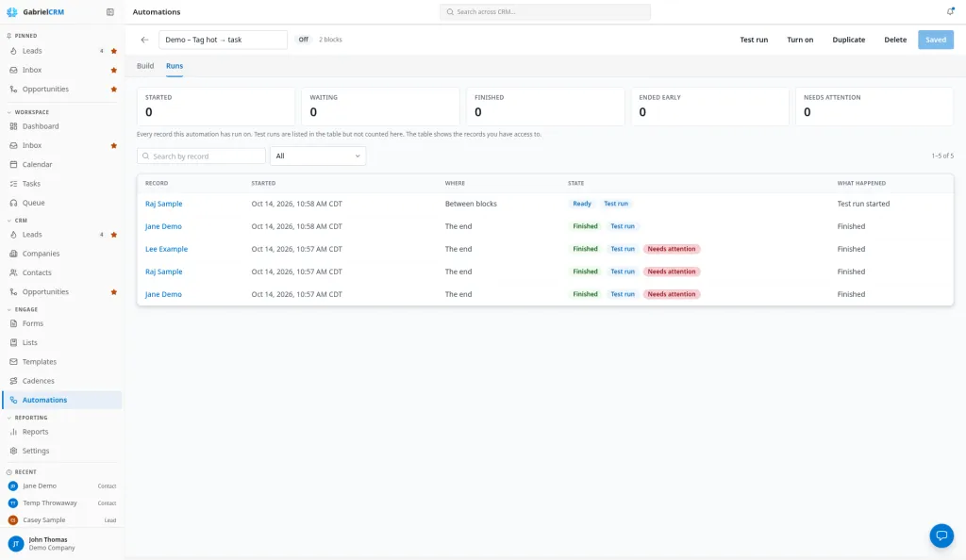Click the Started stat card
Viewport: 966px width, 560px height.
pyautogui.click(x=216, y=107)
